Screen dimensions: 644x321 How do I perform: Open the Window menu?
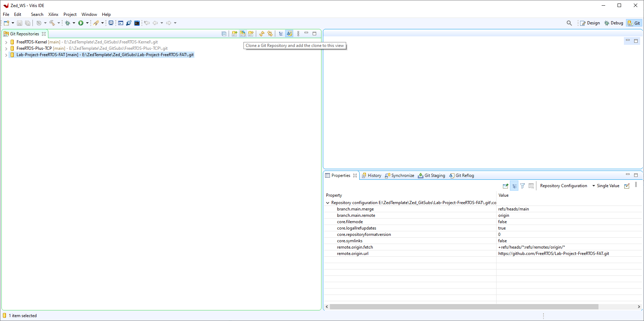(89, 14)
